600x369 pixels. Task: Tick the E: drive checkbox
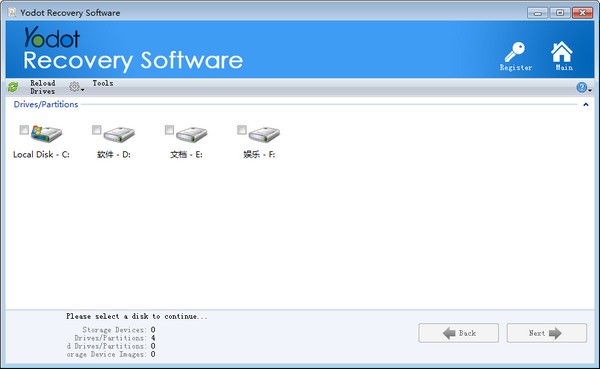click(x=170, y=130)
